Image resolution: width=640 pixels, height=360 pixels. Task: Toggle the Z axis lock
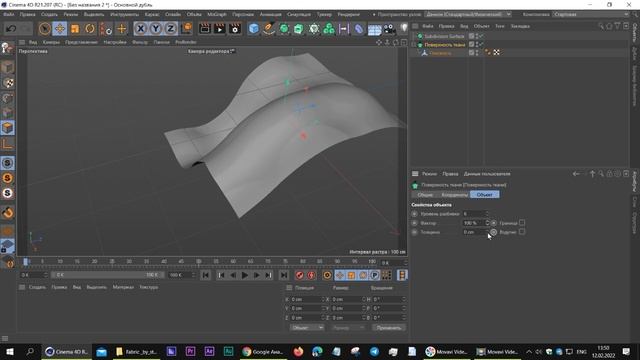tap(171, 29)
